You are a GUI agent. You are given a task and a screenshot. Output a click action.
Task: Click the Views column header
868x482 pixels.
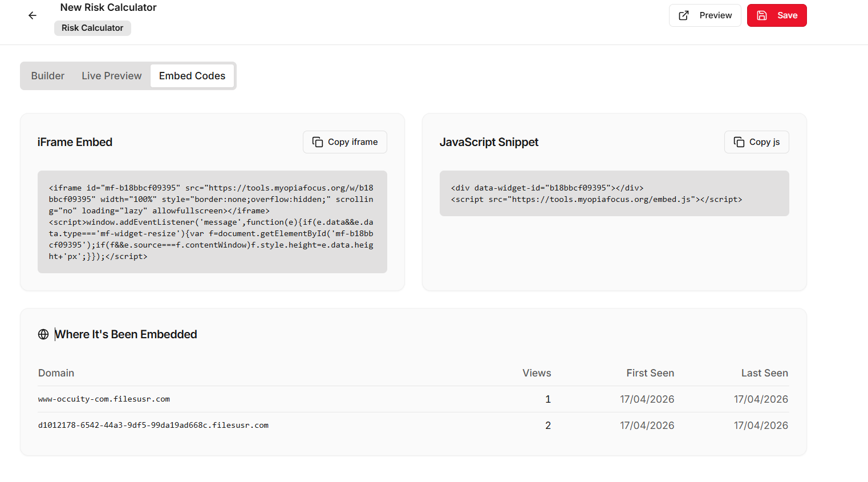point(537,373)
